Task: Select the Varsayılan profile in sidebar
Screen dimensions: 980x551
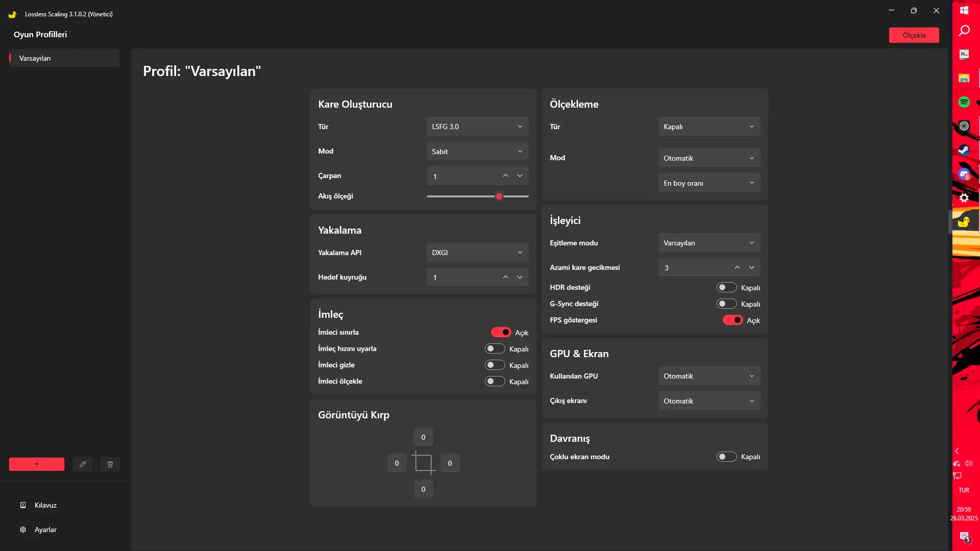Action: (x=64, y=58)
